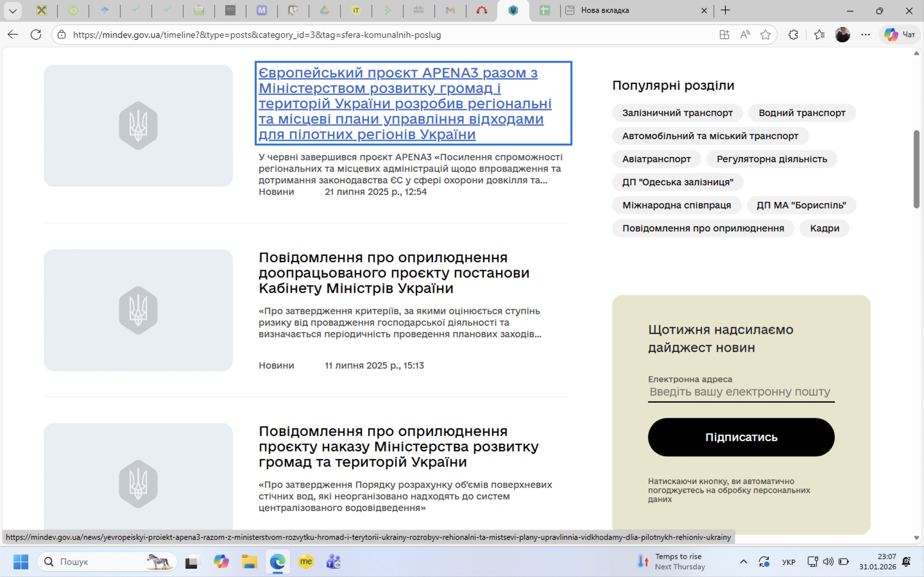Click the browser Refresh icon
Image resolution: width=924 pixels, height=577 pixels.
click(36, 35)
